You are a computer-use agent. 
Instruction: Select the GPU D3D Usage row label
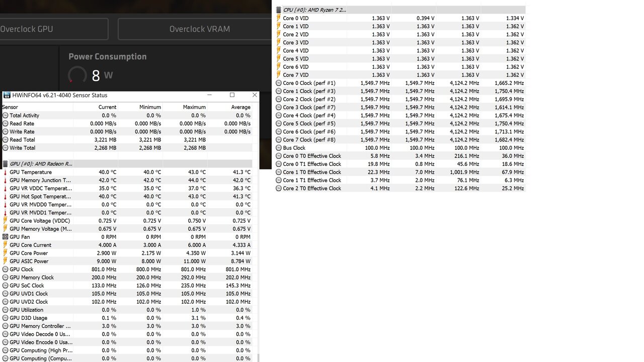point(28,318)
